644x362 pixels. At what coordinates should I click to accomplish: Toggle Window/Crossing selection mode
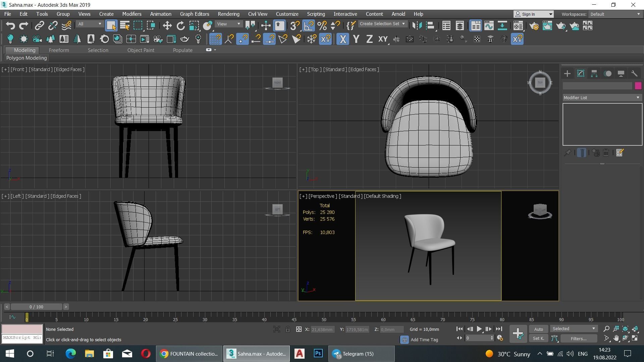coord(151,26)
